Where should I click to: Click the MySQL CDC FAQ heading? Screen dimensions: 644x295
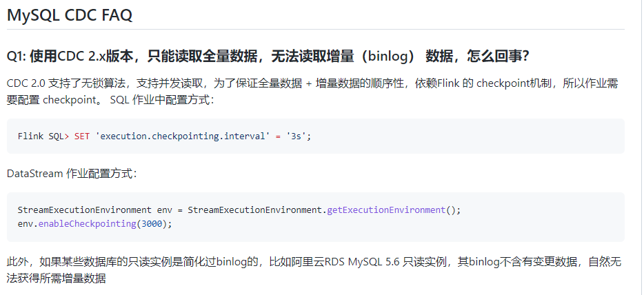point(70,15)
